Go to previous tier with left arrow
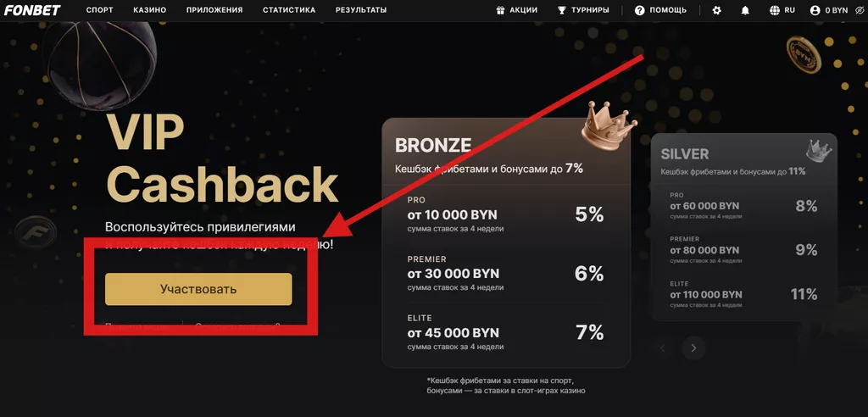This screenshot has width=868, height=417. 664,347
